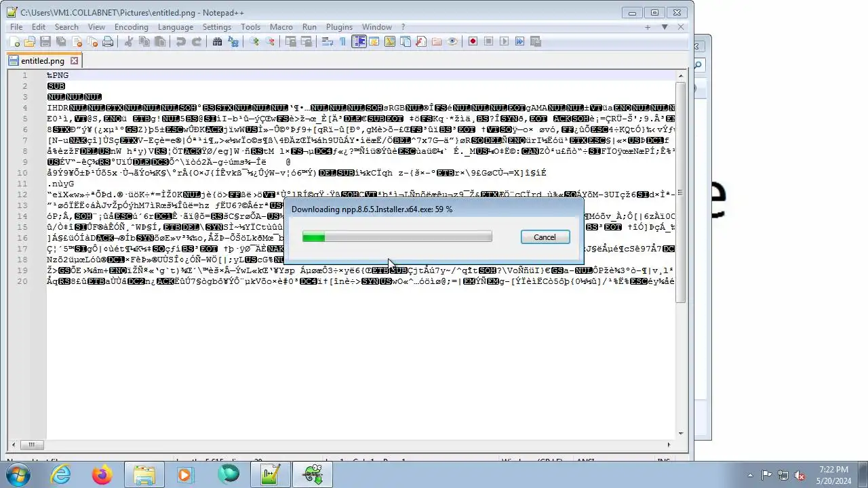This screenshot has height=488, width=868.
Task: Click the Close All toolbar icon
Action: (x=92, y=41)
